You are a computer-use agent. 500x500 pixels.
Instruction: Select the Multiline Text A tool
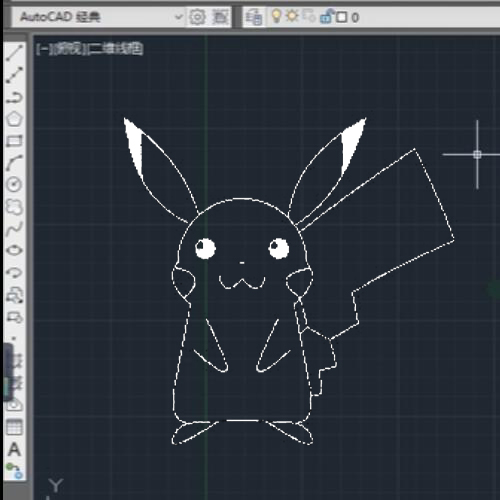click(x=14, y=449)
